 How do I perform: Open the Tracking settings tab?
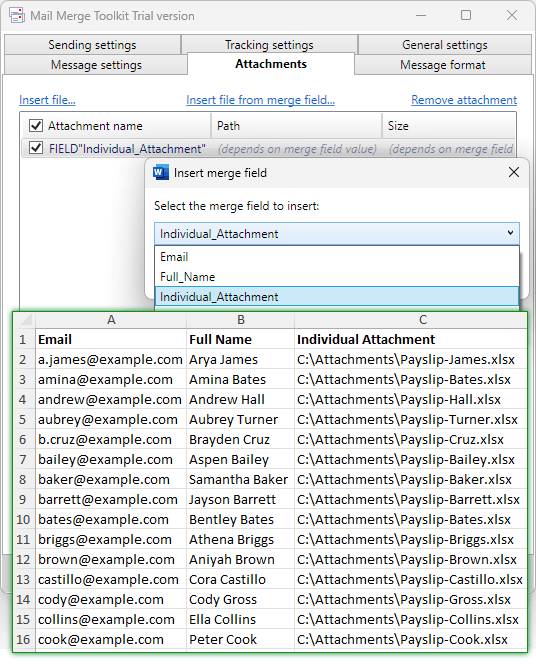(269, 44)
